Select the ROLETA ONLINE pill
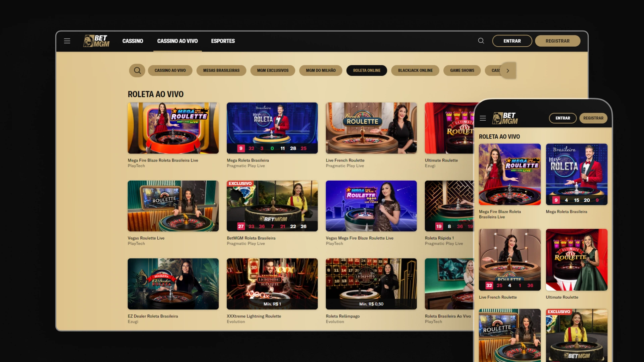The width and height of the screenshot is (644, 362). pyautogui.click(x=367, y=70)
